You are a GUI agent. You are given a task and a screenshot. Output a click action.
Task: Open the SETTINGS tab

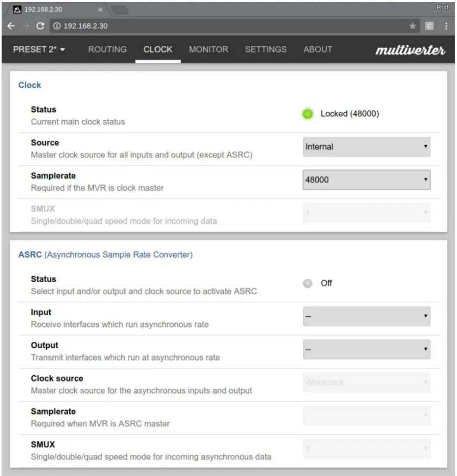tap(266, 49)
